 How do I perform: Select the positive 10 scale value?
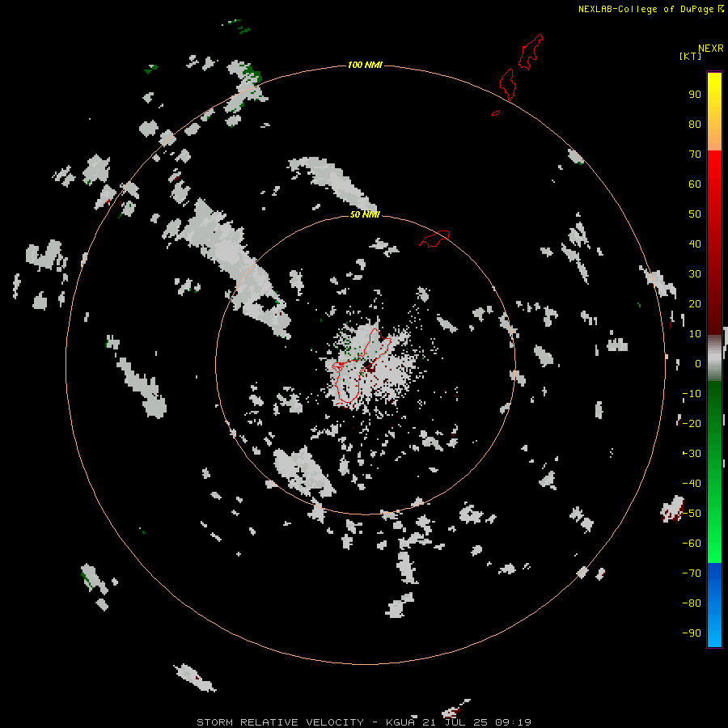coord(695,334)
